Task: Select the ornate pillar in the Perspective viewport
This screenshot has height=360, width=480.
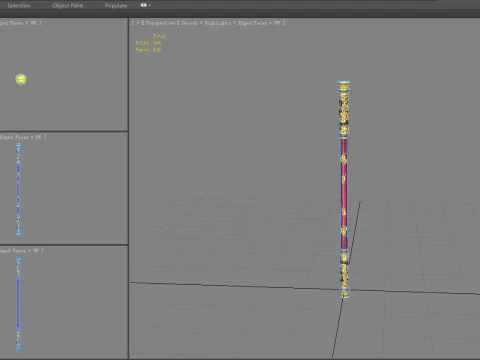Action: pyautogui.click(x=344, y=189)
